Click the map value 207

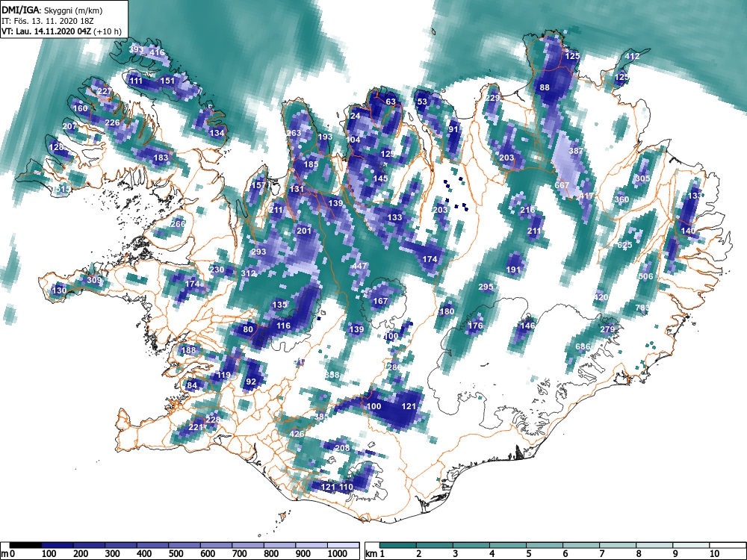[x=69, y=126]
